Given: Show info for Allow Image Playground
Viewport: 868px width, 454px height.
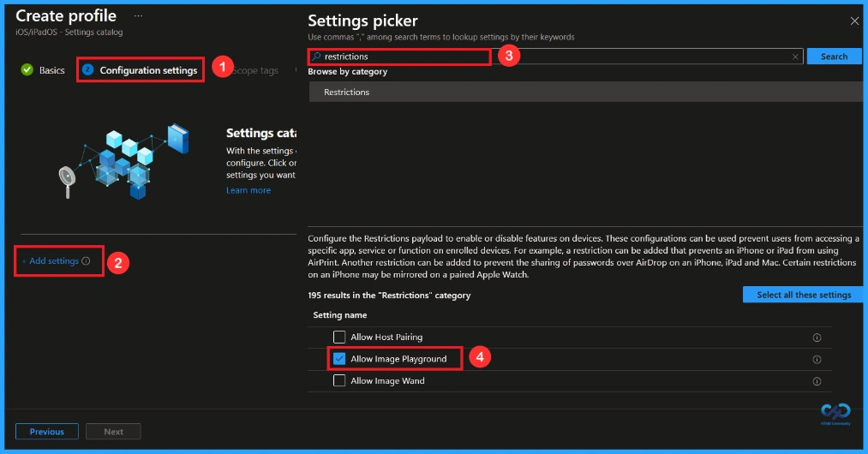Looking at the screenshot, I should (817, 360).
